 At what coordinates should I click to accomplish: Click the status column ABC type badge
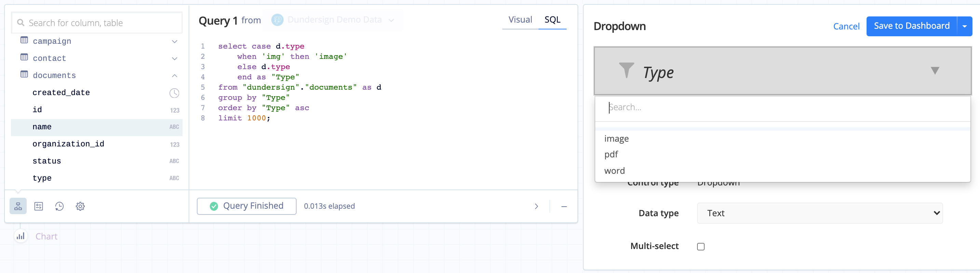[174, 161]
